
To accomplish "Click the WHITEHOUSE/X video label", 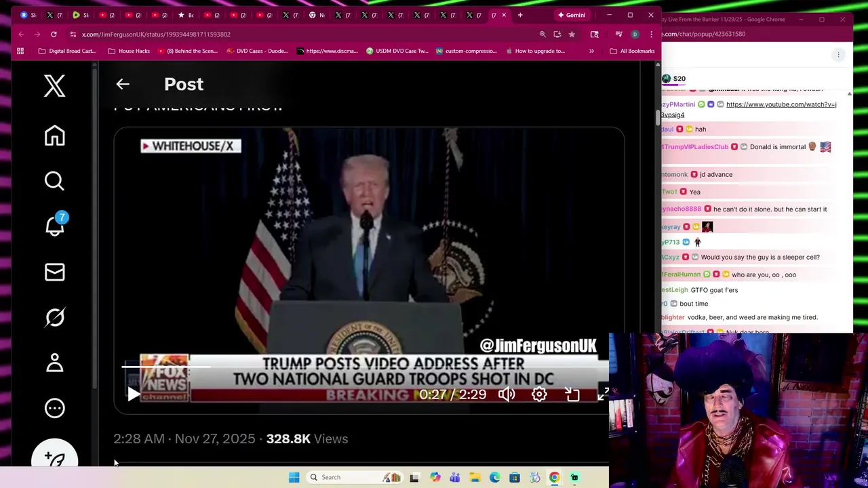I will point(191,146).
